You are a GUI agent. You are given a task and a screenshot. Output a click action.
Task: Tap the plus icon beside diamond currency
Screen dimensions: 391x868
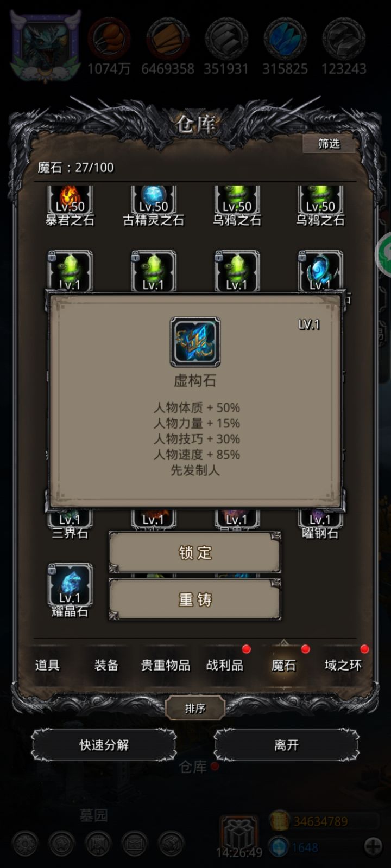click(374, 846)
